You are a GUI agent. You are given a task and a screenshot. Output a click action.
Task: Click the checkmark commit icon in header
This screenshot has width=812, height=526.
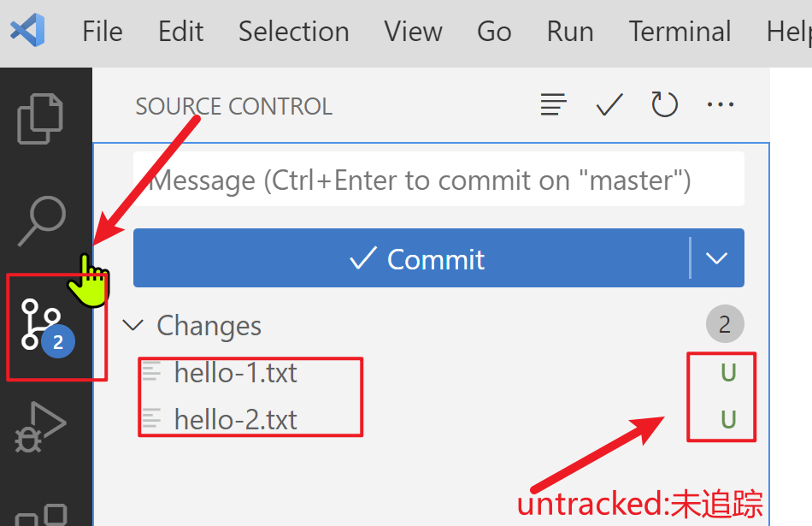[609, 105]
